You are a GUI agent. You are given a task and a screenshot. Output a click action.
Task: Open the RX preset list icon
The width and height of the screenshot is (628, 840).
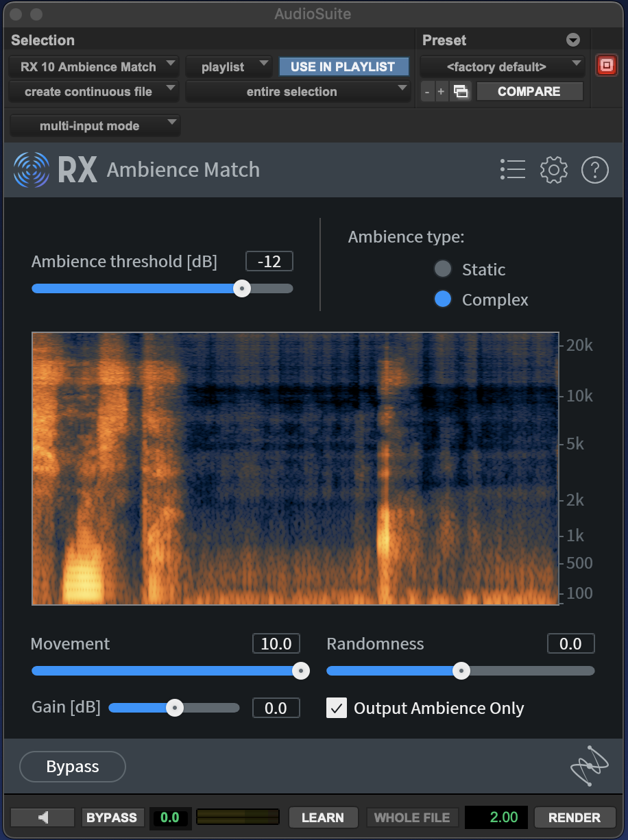513,169
